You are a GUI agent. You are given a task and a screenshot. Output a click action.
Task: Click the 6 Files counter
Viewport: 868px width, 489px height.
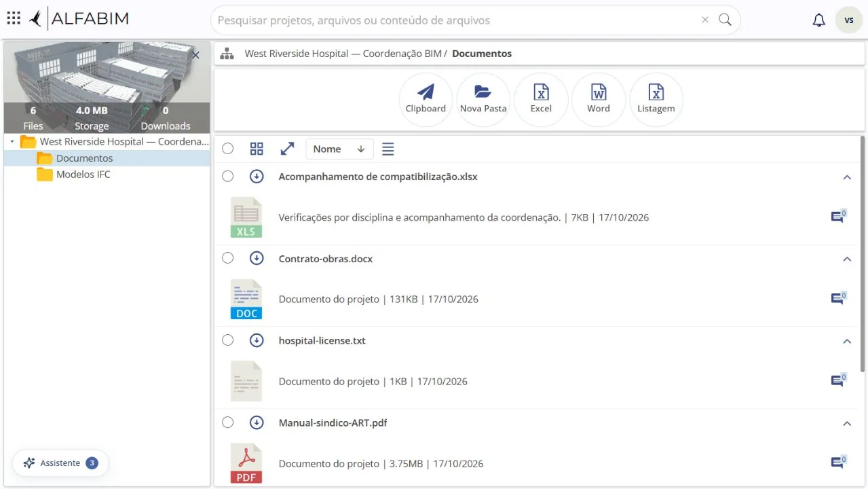[33, 118]
